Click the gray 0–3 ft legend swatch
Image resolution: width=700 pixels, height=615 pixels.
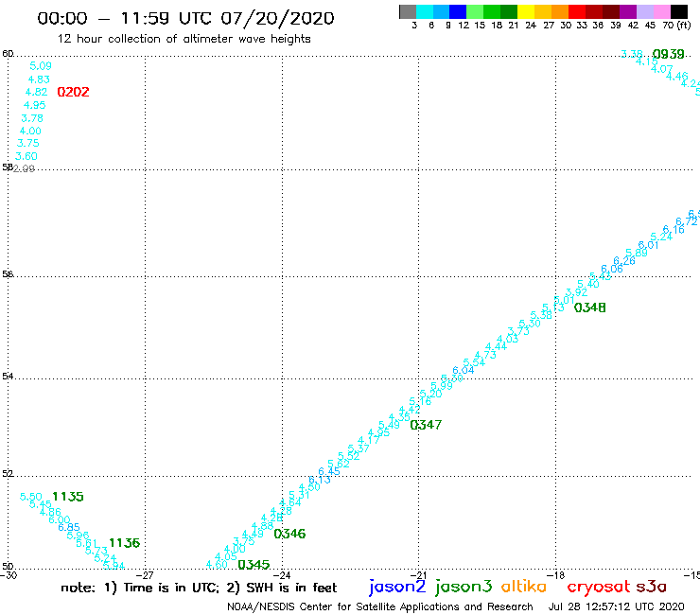click(408, 11)
